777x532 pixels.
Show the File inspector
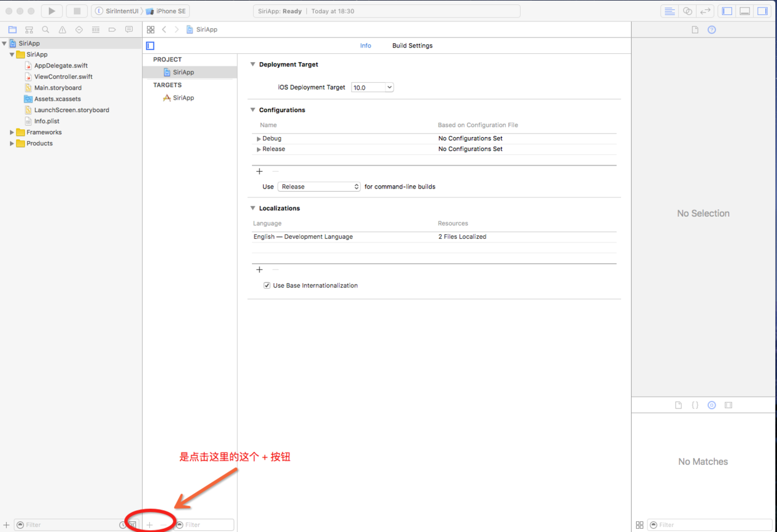point(695,29)
